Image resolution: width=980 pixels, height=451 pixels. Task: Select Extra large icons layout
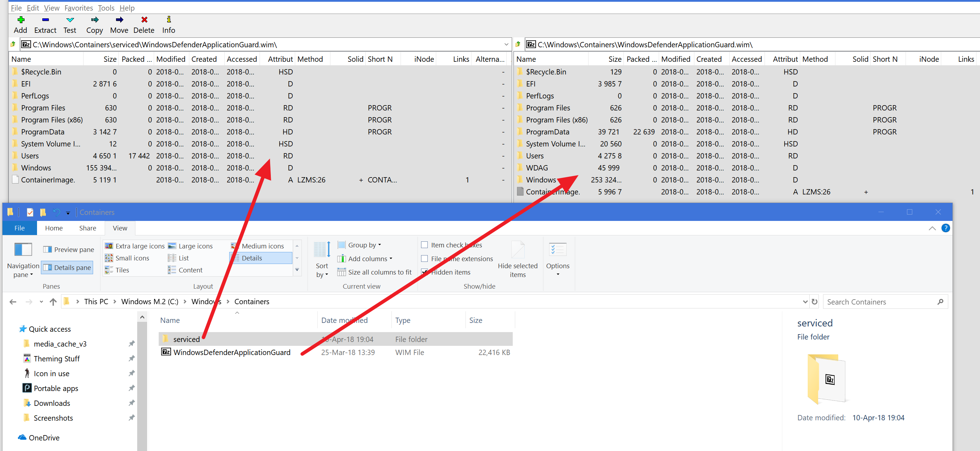[135, 246]
